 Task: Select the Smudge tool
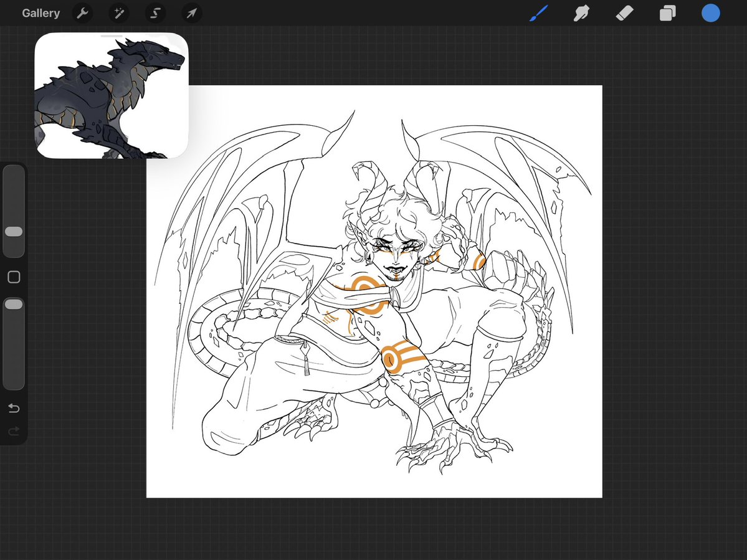[x=581, y=13]
